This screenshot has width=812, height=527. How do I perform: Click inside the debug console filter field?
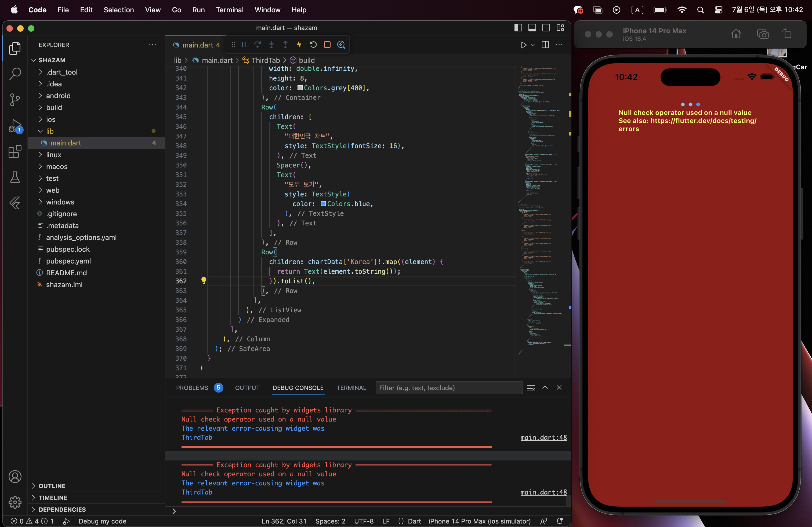[449, 388]
